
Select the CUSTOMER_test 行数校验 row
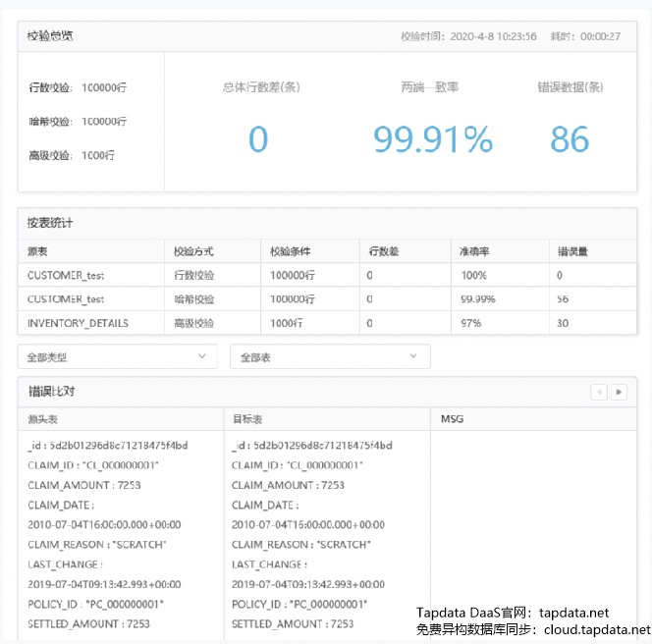(327, 275)
